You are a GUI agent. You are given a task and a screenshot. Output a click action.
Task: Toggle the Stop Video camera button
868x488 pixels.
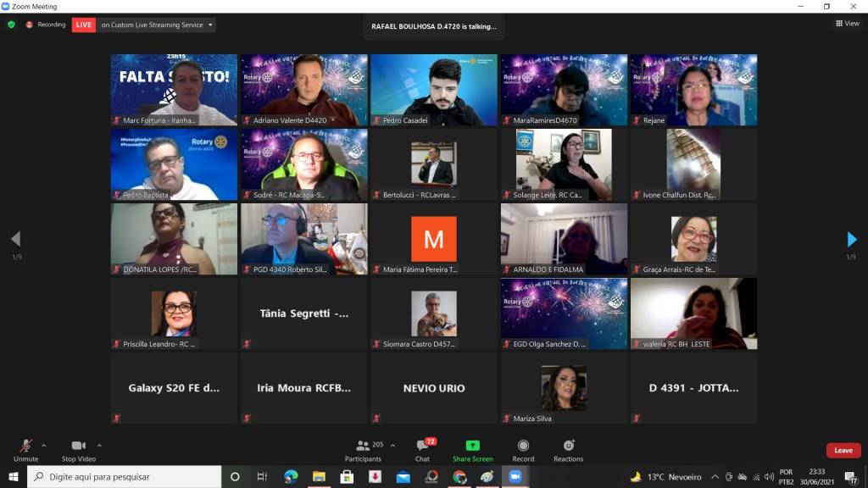tap(79, 446)
